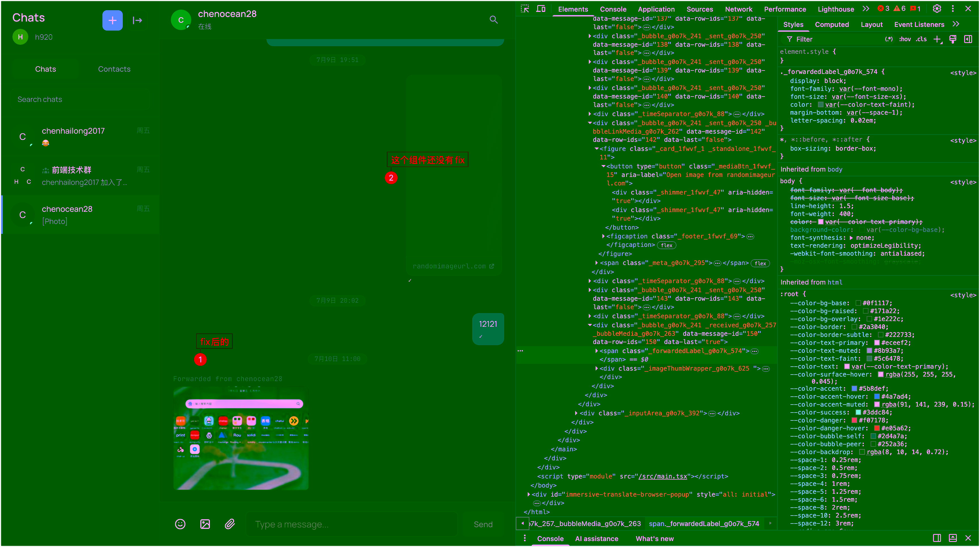Open the 前端技术群 group chat
The height and width of the screenshot is (547, 980).
click(x=80, y=176)
